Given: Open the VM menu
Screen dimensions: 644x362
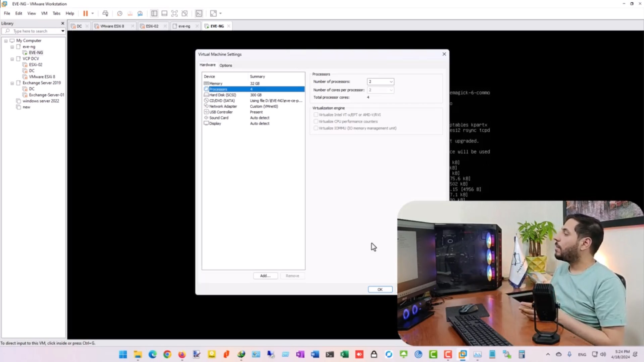Looking at the screenshot, I should tap(44, 13).
